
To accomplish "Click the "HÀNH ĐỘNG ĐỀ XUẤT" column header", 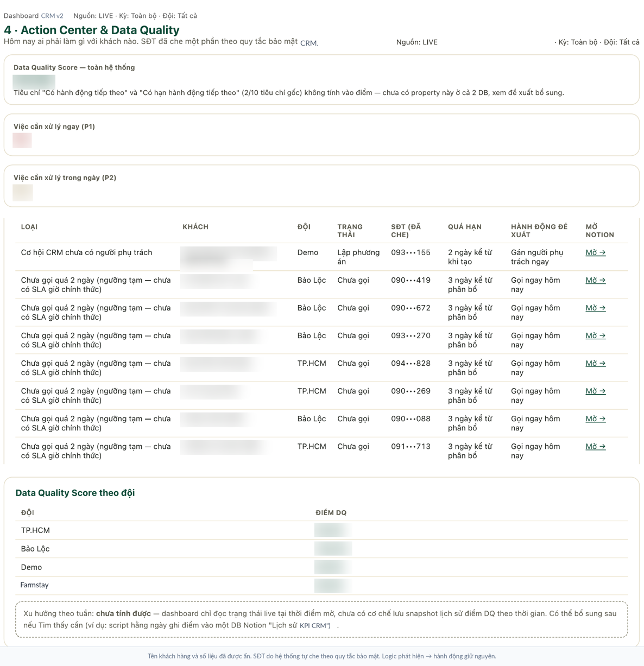I will (x=539, y=231).
